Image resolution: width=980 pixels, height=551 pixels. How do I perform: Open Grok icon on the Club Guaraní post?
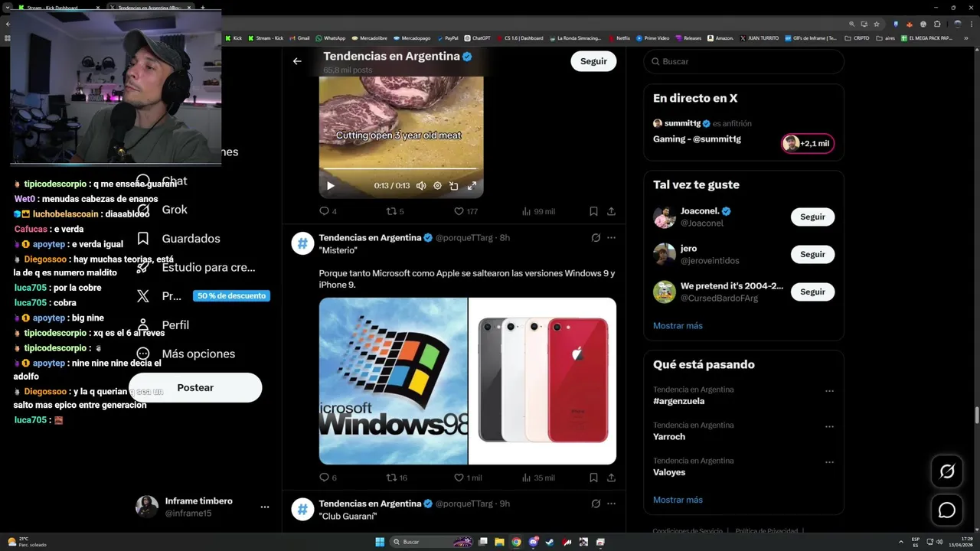click(x=596, y=504)
